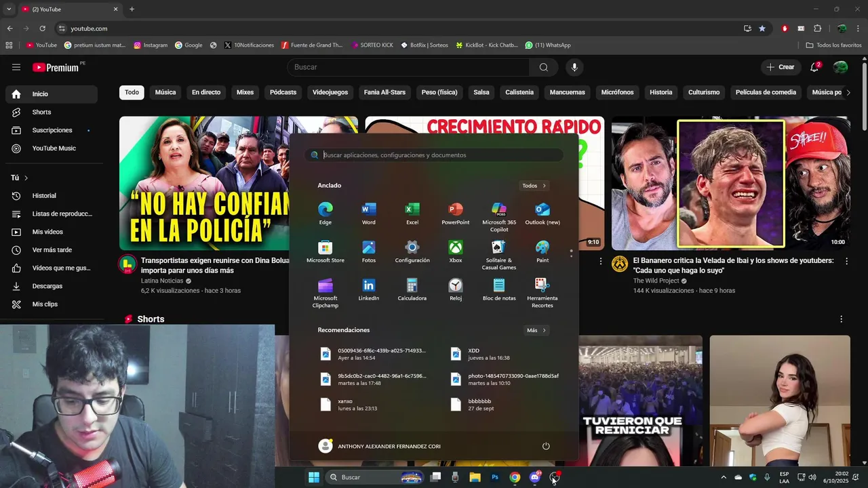The image size is (868, 488).
Task: Launch Word from Start menu
Action: point(369,213)
